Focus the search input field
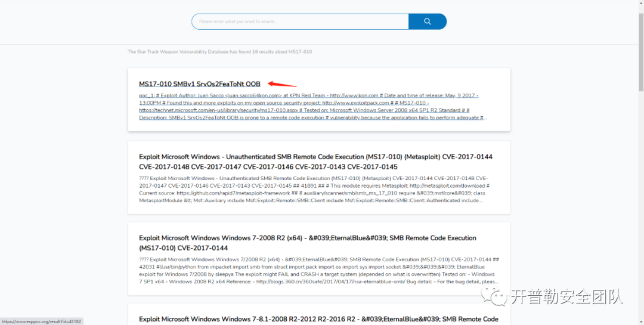644x325 pixels. click(x=300, y=21)
